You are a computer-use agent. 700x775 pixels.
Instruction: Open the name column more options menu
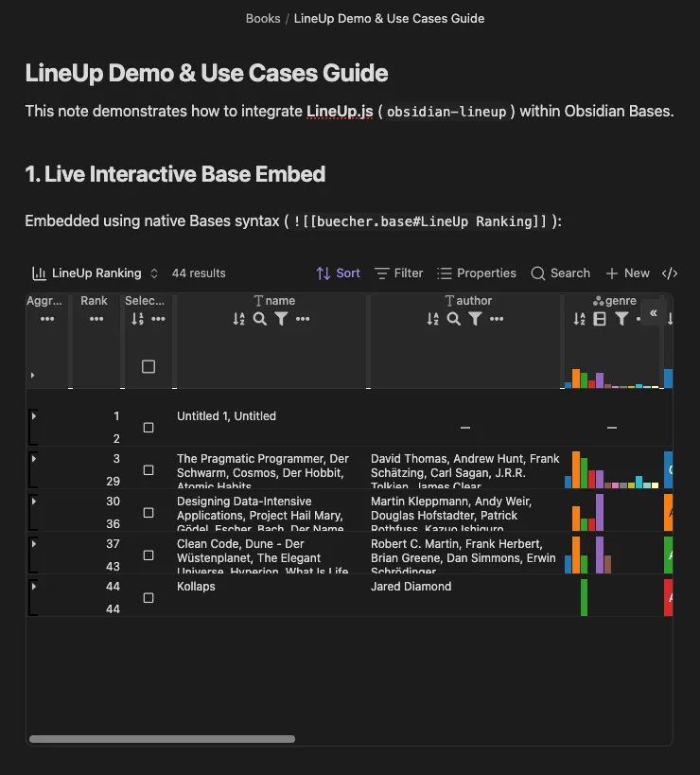point(303,319)
